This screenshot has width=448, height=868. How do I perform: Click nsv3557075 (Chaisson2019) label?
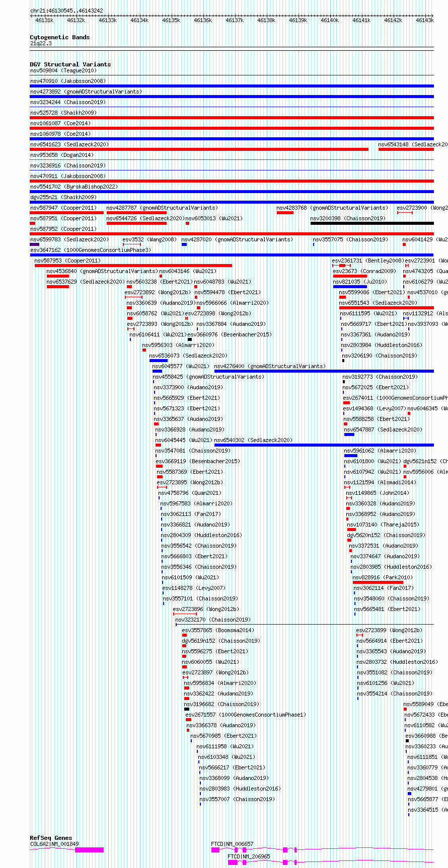pos(350,239)
